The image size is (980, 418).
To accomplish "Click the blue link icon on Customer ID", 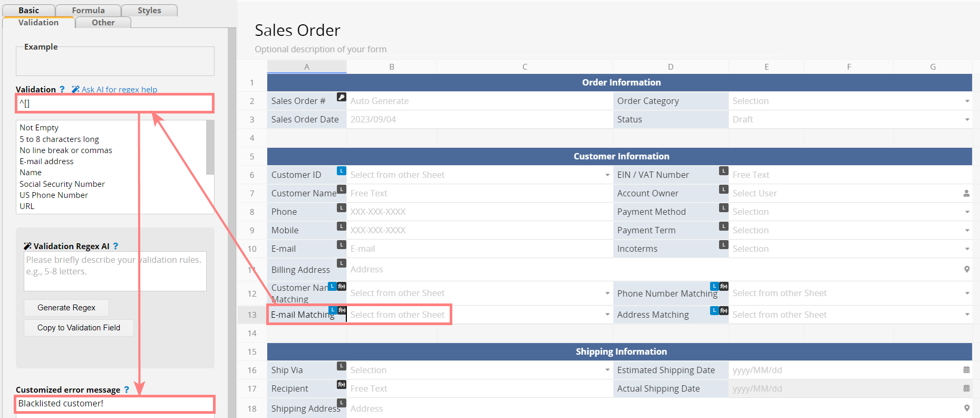I will [341, 171].
